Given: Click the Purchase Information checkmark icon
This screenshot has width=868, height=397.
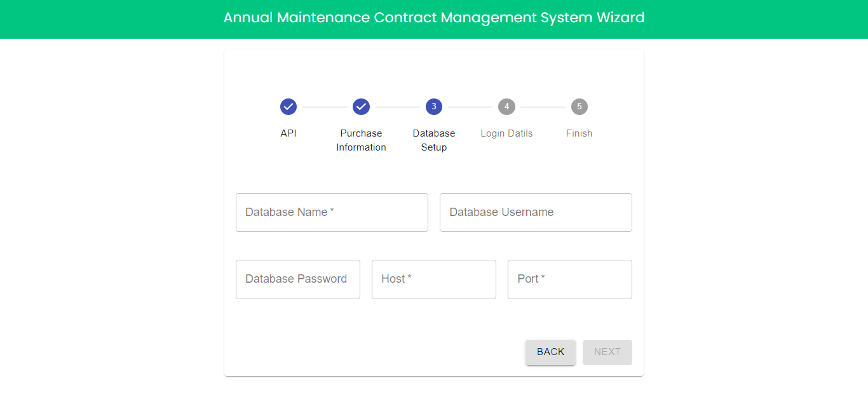Looking at the screenshot, I should 361,107.
